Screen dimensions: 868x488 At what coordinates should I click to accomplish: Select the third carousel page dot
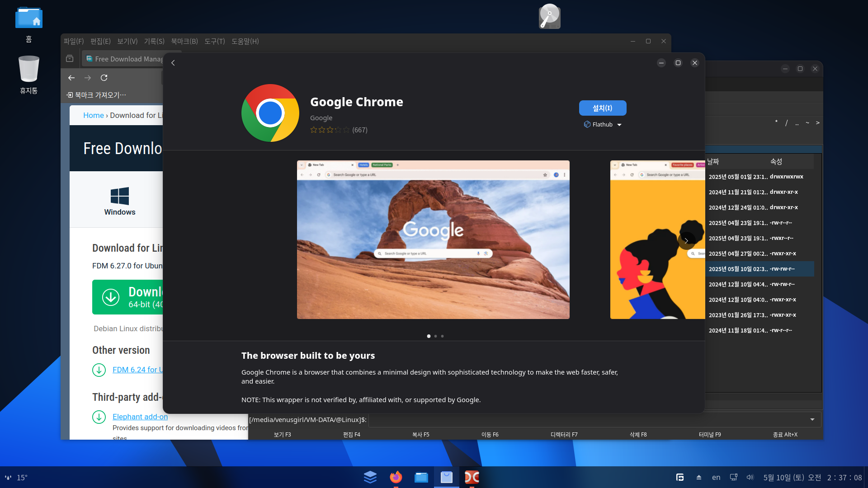[x=442, y=336]
